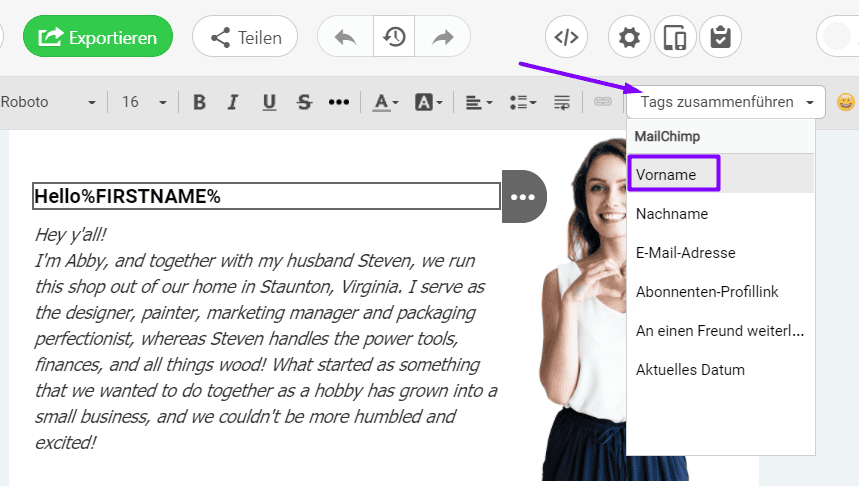
Task: Open desktop and mobile preview icon
Action: coord(675,37)
